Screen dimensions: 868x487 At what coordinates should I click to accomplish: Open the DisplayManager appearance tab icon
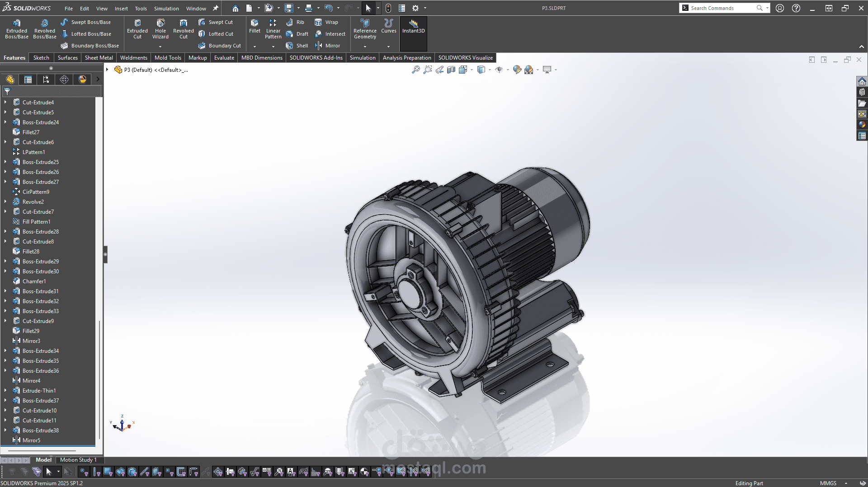coord(82,80)
